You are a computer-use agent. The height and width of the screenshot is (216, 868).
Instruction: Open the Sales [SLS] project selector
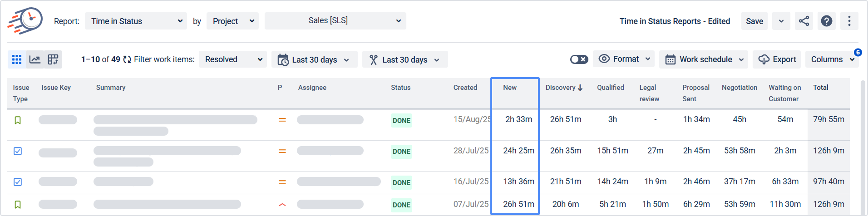click(335, 21)
